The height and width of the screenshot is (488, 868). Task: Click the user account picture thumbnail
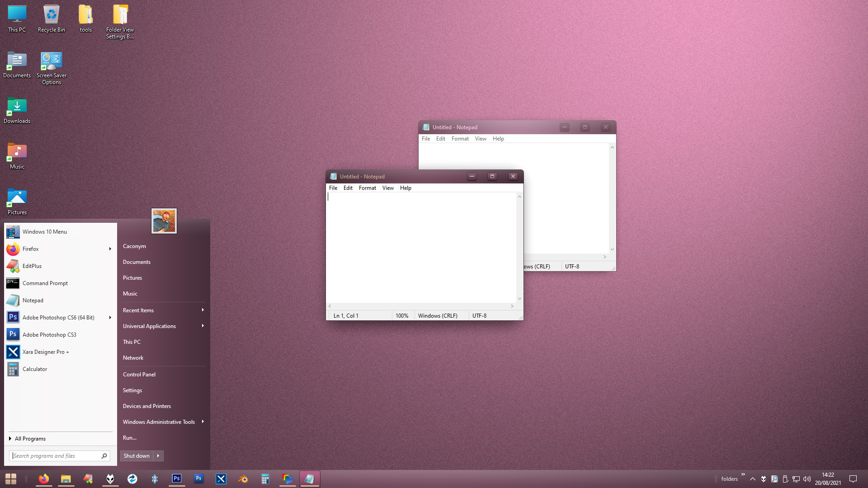click(164, 221)
